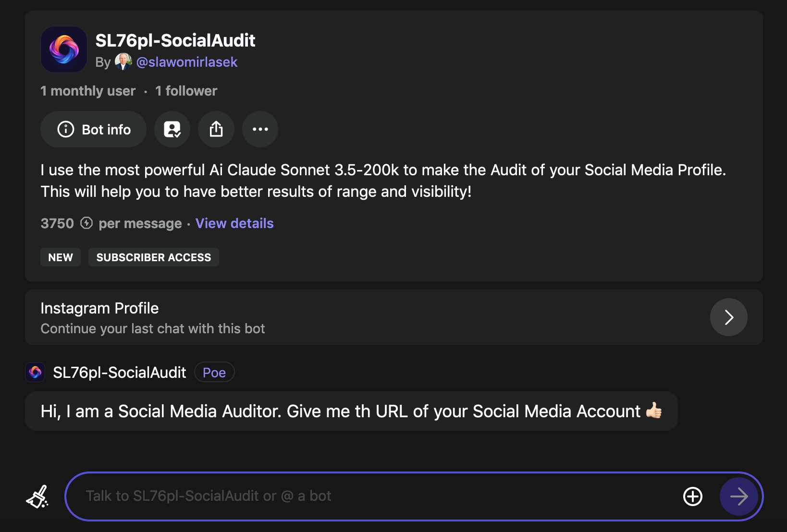Open View details pricing link

234,223
